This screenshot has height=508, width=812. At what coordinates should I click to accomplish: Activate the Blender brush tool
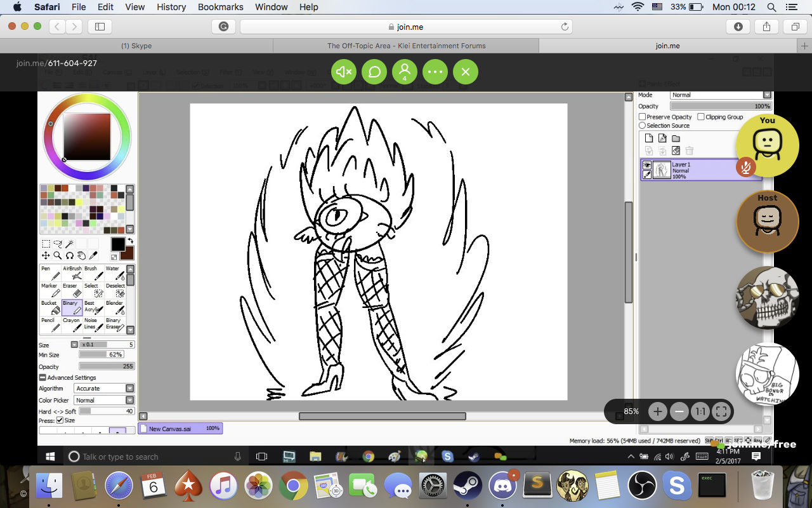[115, 307]
